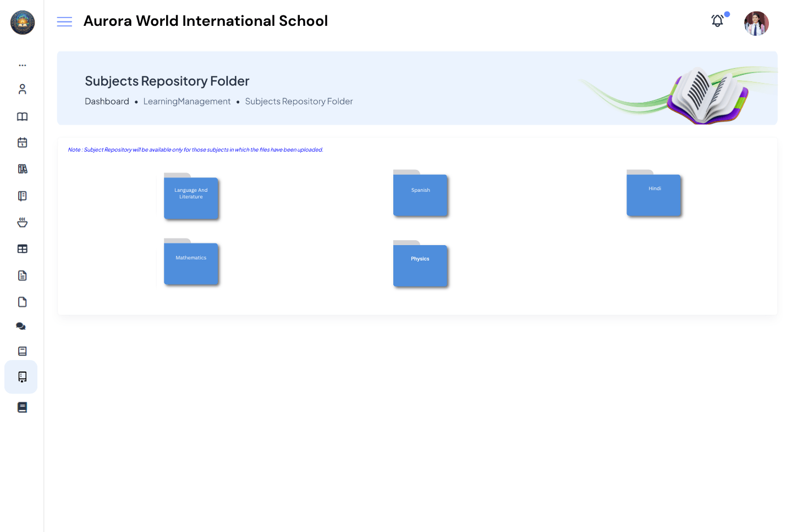Open the calendar icon from the sidebar

(22, 142)
